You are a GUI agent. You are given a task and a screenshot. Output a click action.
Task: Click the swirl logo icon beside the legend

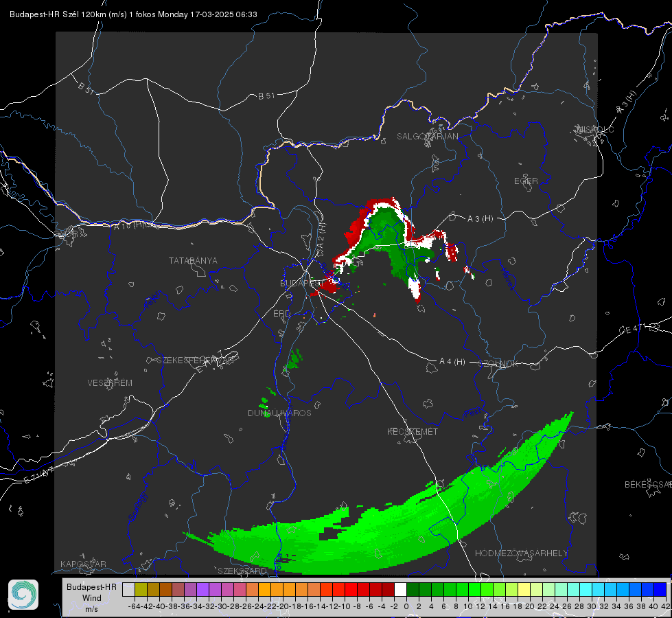tap(23, 595)
